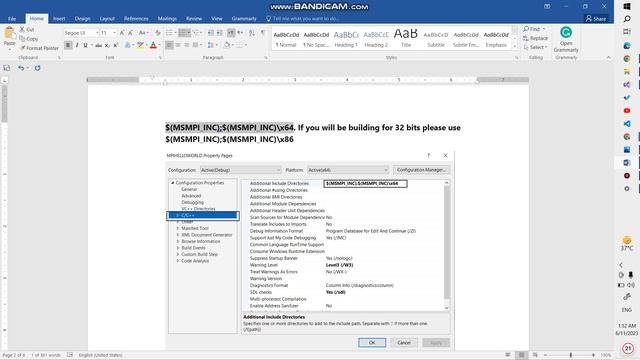This screenshot has width=640, height=360.
Task: Click the Replace button
Action: (535, 38)
